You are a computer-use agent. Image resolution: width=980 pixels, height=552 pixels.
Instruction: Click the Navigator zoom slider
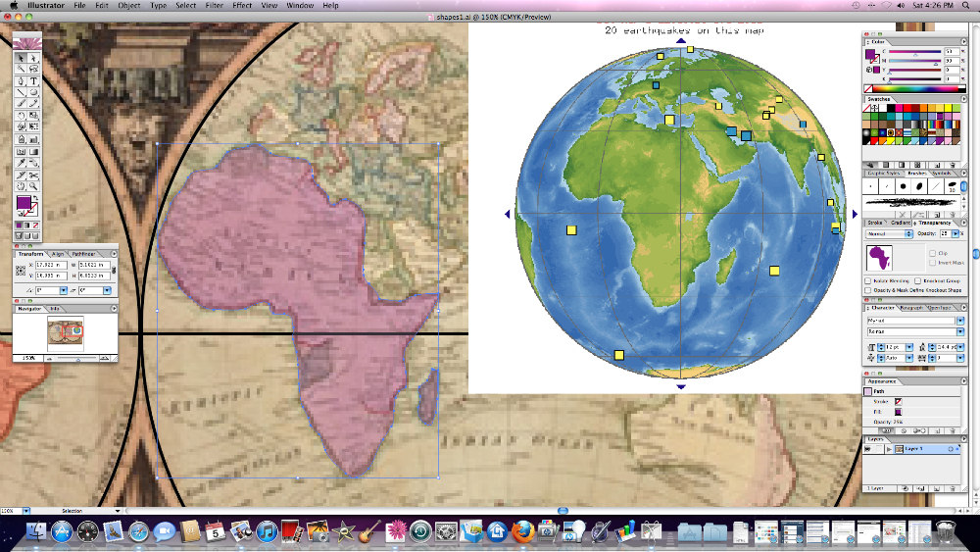76,358
